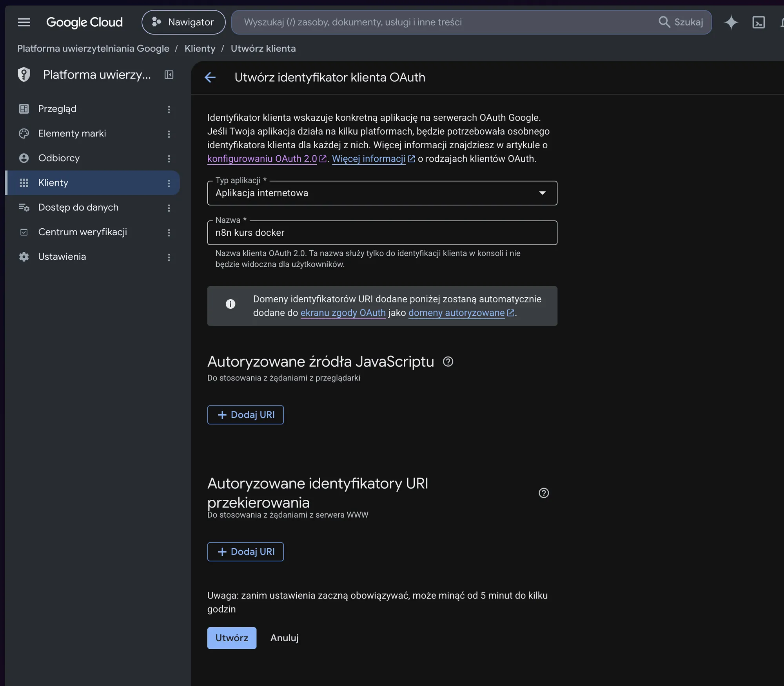Screen dimensions: 784x686
Task: Click the Anuluj button
Action: (285, 638)
